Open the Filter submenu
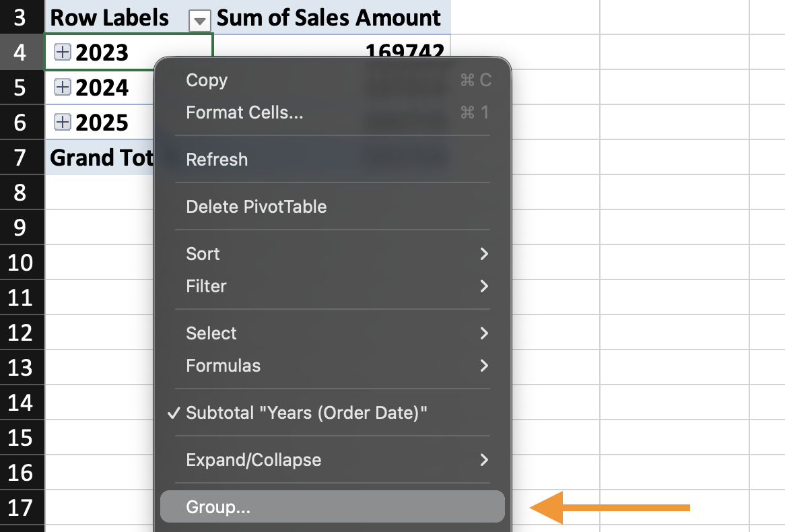Screen dimensions: 785x532 206,286
